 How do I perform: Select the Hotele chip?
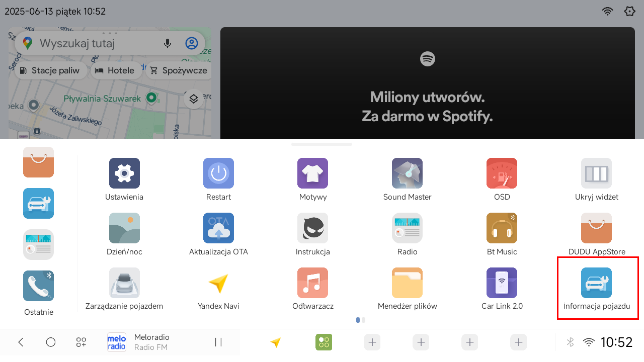point(116,70)
